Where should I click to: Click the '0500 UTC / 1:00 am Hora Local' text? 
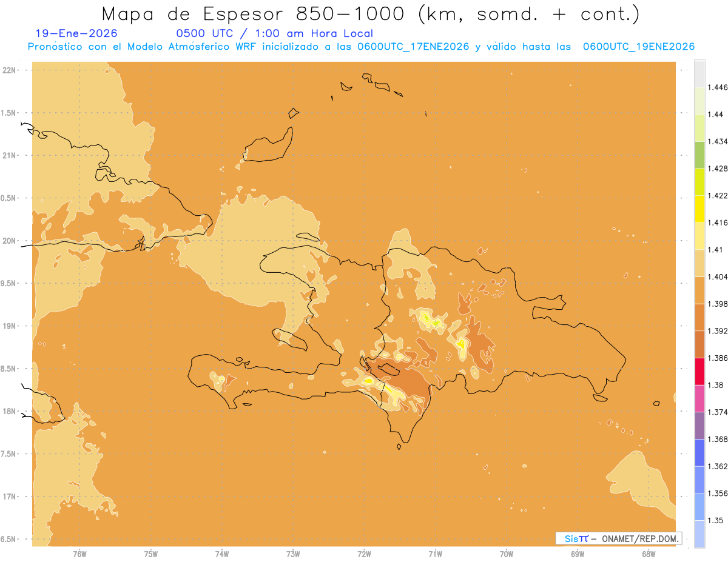[x=274, y=33]
